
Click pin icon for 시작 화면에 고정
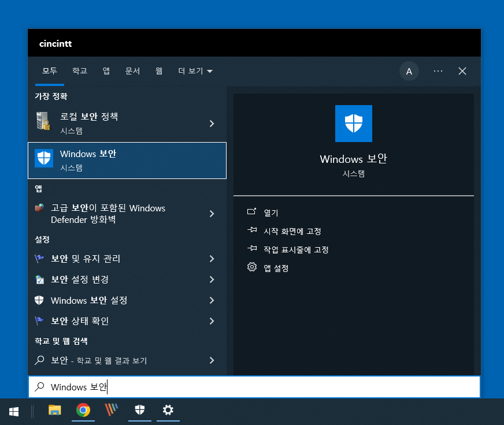coord(252,230)
